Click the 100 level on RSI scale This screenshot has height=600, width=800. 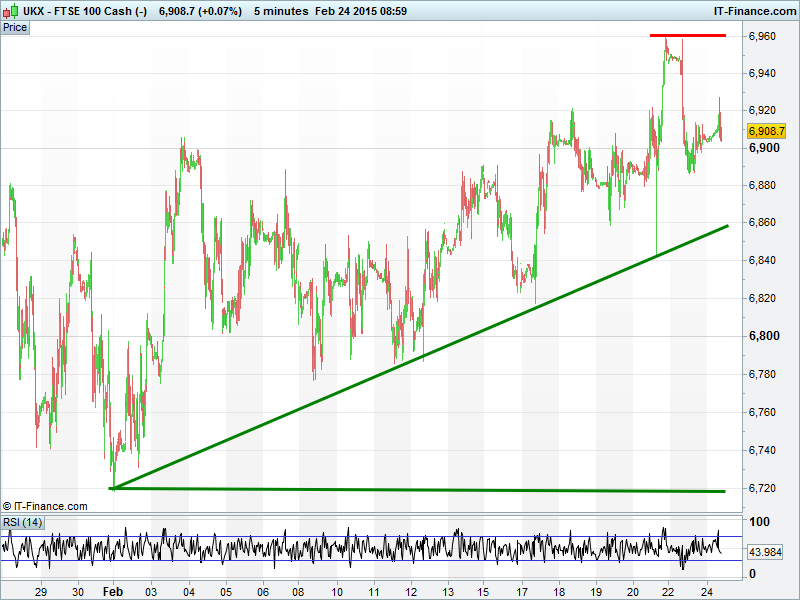759,522
